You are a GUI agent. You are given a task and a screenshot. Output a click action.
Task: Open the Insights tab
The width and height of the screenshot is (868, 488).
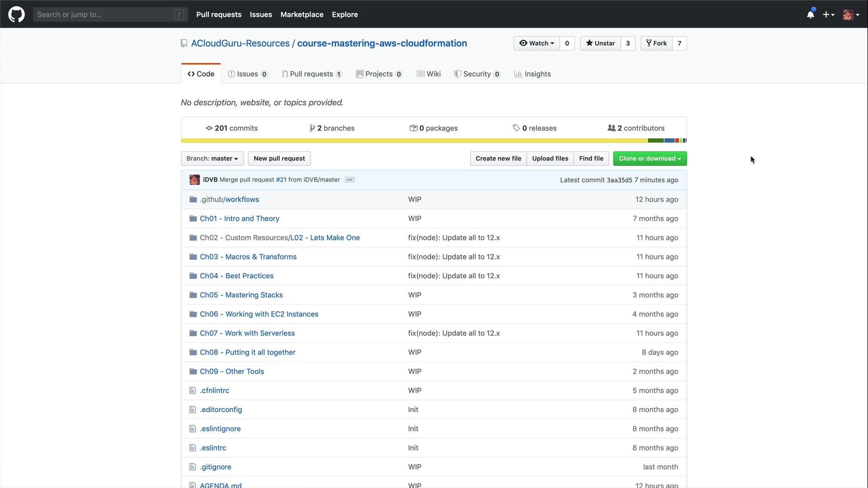(x=533, y=74)
